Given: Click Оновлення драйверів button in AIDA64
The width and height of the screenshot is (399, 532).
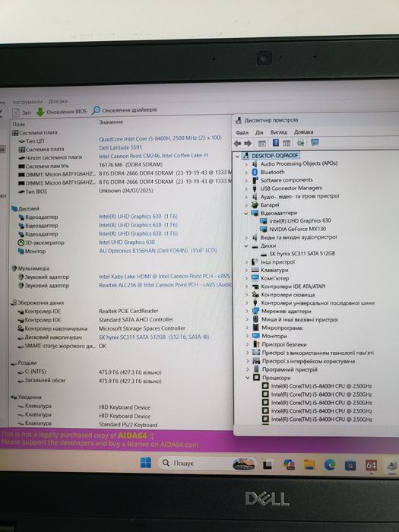Looking at the screenshot, I should coord(125,110).
